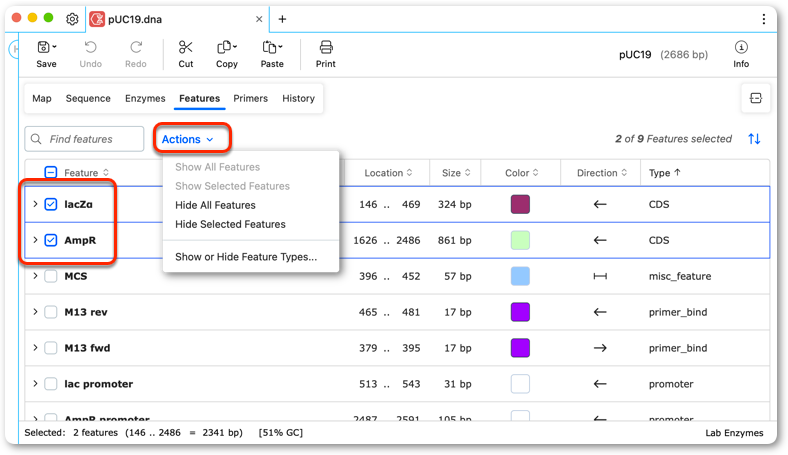Image resolution: width=788 pixels, height=455 pixels.
Task: Open the Save dropdown arrow
Action: pos(54,47)
